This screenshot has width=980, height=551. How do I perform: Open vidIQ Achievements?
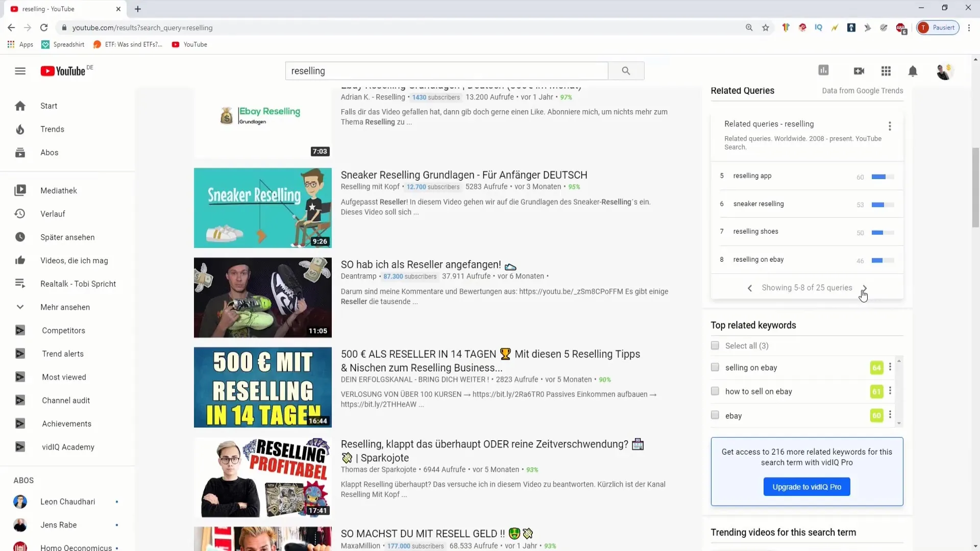pyautogui.click(x=67, y=423)
